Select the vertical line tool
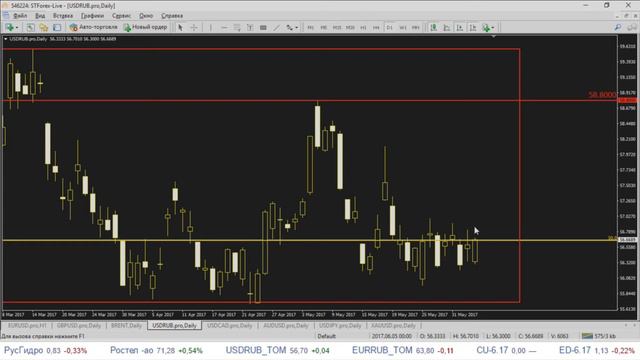The height and width of the screenshot is (360, 640). pyautogui.click(x=211, y=27)
